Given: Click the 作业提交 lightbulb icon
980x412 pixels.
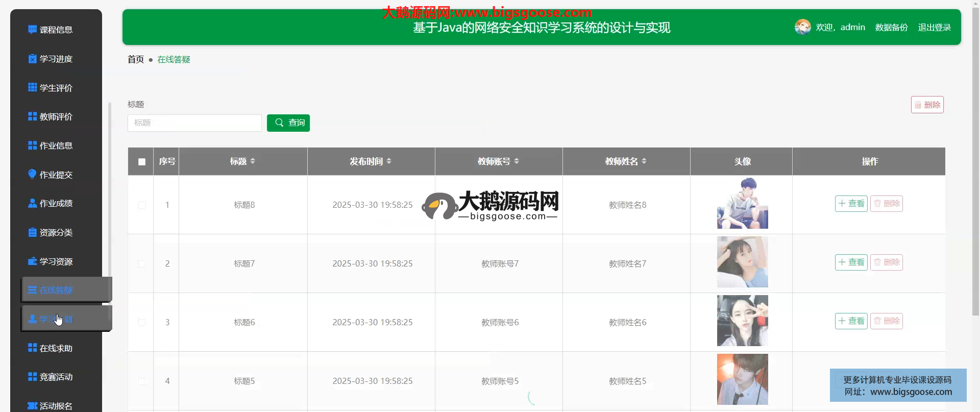Looking at the screenshot, I should 32,174.
